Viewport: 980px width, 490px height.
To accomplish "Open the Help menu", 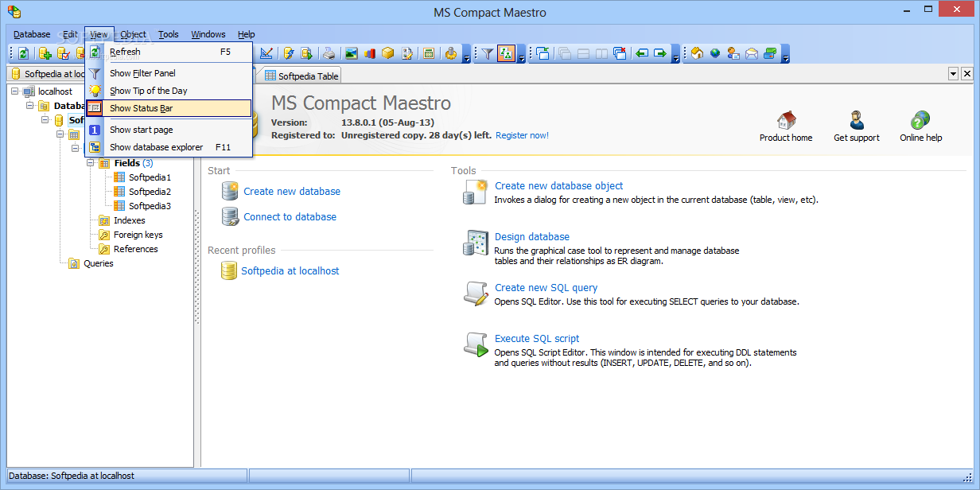I will tap(247, 34).
